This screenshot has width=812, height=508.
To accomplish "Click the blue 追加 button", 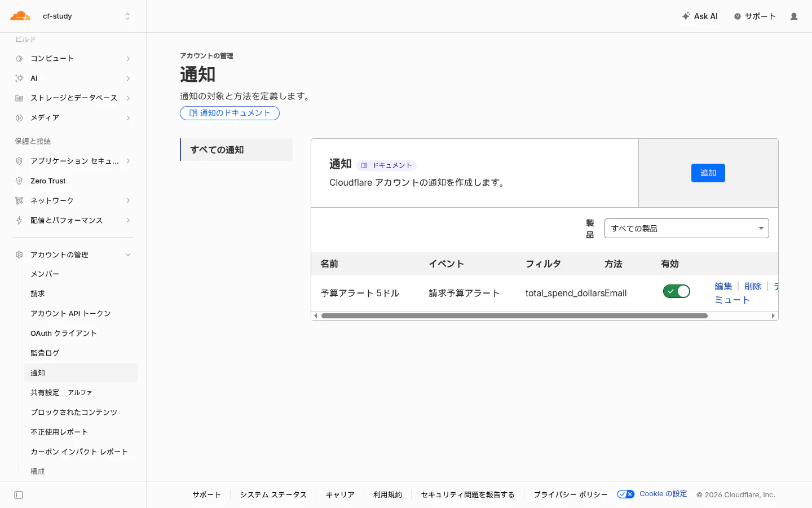I will click(x=708, y=173).
